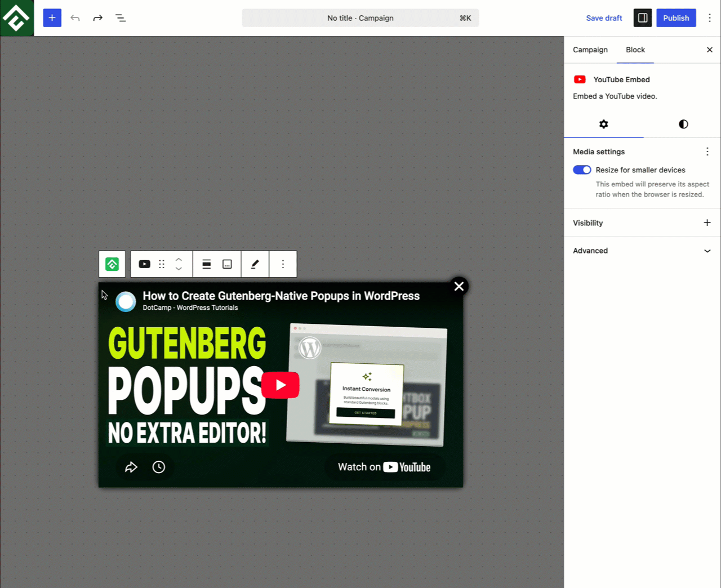Toggle Resize for smaller devices
This screenshot has width=721, height=588.
click(x=582, y=170)
